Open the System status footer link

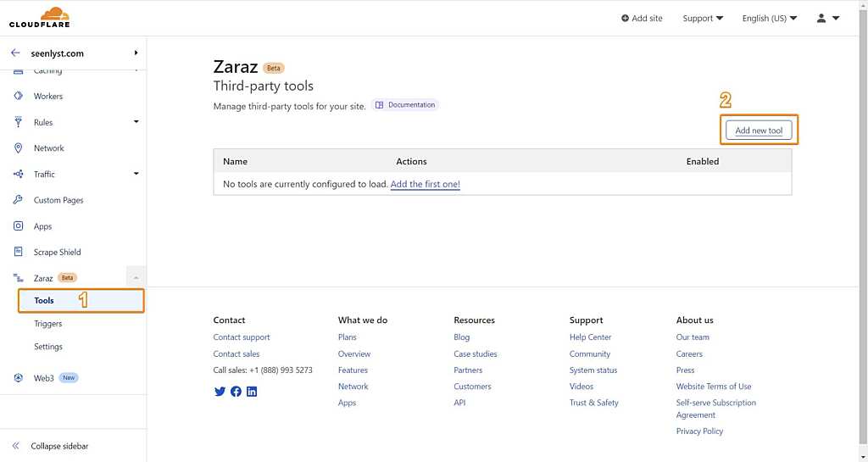pyautogui.click(x=593, y=370)
